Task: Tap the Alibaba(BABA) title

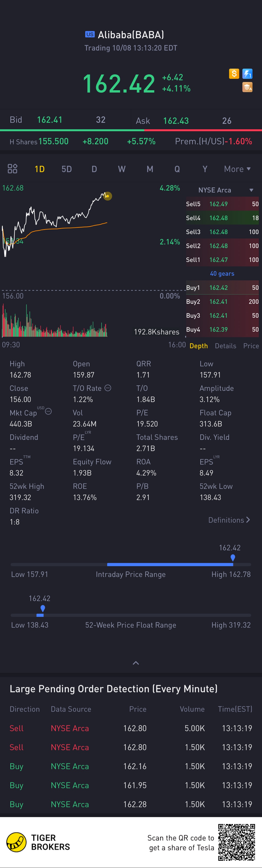Action: tap(131, 34)
